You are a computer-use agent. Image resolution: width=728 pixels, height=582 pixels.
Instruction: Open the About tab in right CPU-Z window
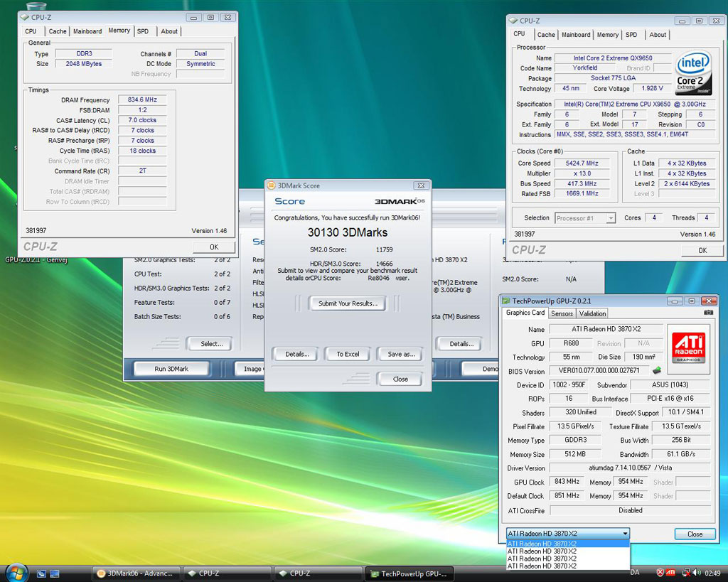tap(658, 34)
